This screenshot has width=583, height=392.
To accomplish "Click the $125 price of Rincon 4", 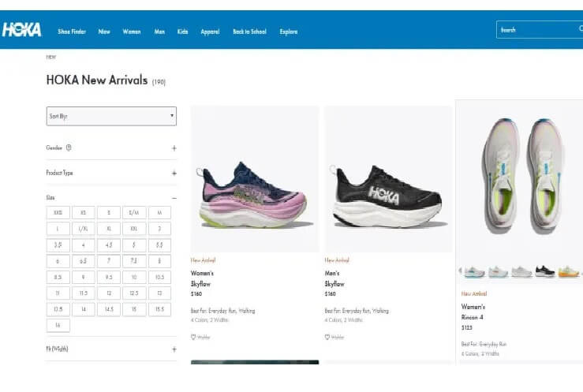I will point(466,327).
